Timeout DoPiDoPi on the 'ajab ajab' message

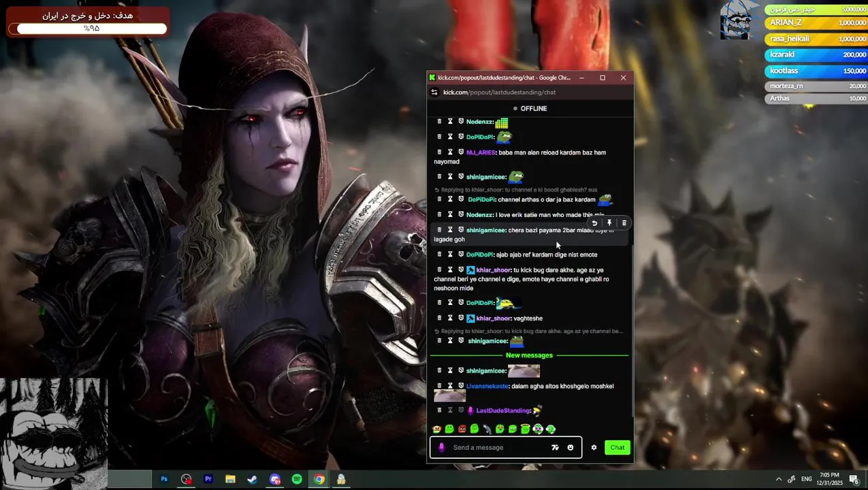(x=450, y=255)
